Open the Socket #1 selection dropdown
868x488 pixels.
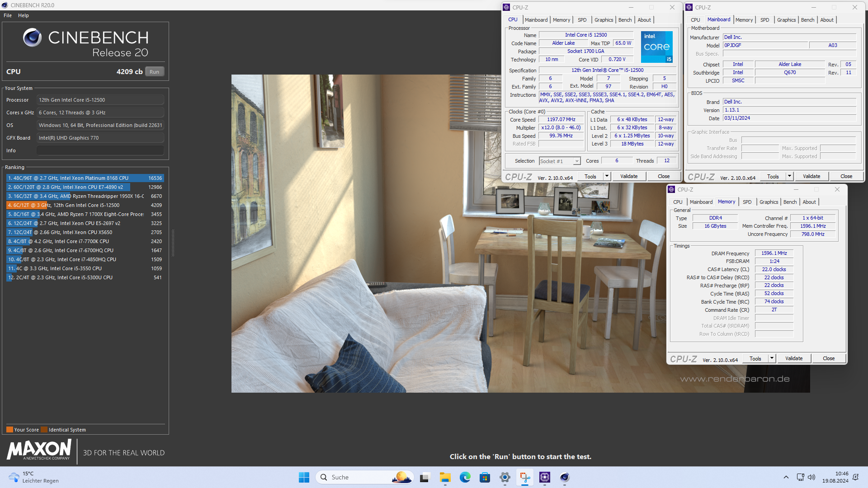(x=560, y=161)
